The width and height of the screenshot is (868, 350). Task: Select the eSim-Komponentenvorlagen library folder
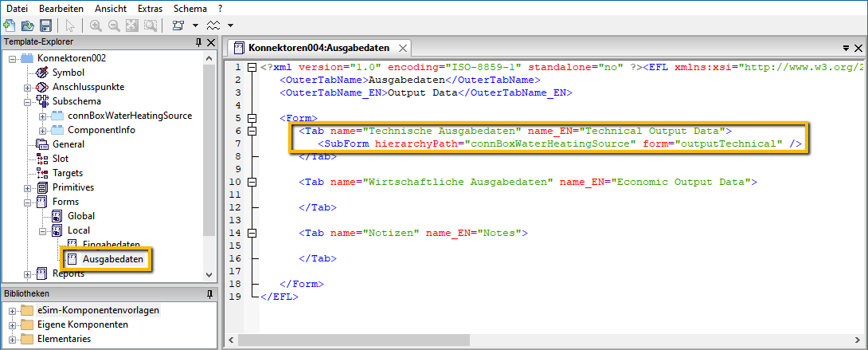click(99, 311)
